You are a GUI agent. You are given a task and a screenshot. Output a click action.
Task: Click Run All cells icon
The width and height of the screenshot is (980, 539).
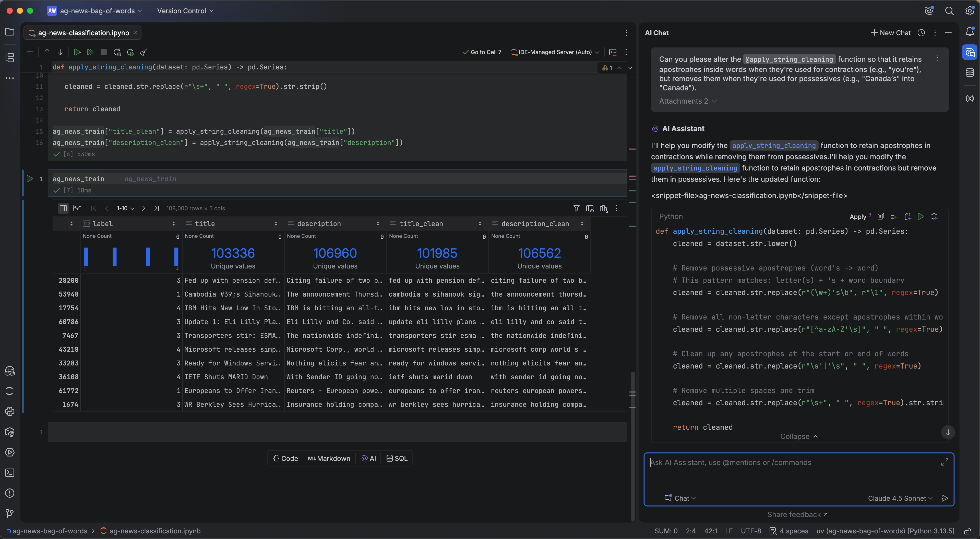click(x=90, y=52)
